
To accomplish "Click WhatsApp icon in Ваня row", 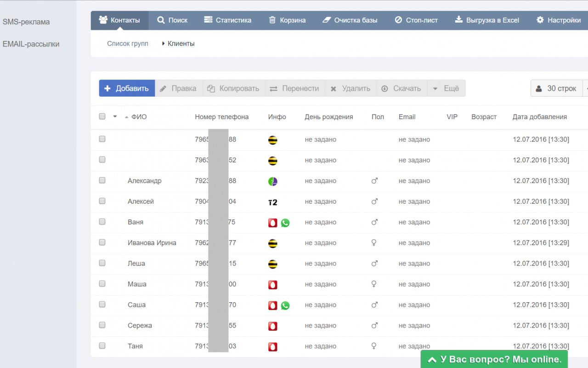I will 285,223.
